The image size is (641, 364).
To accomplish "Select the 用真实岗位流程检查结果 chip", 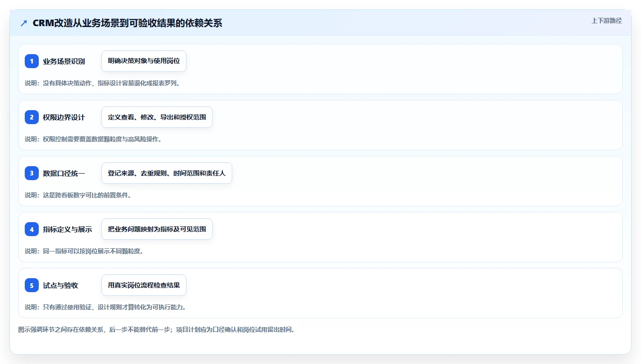I will [x=144, y=285].
